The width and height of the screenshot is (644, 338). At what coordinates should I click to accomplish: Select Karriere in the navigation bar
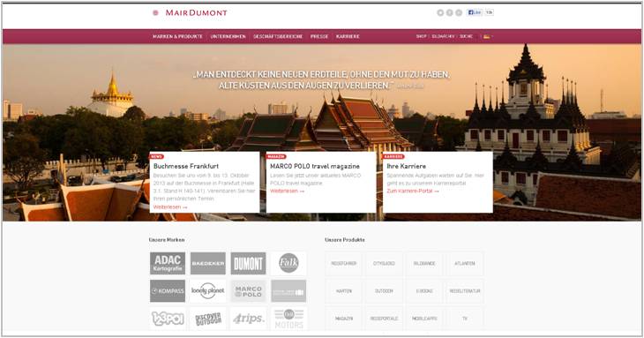click(348, 36)
